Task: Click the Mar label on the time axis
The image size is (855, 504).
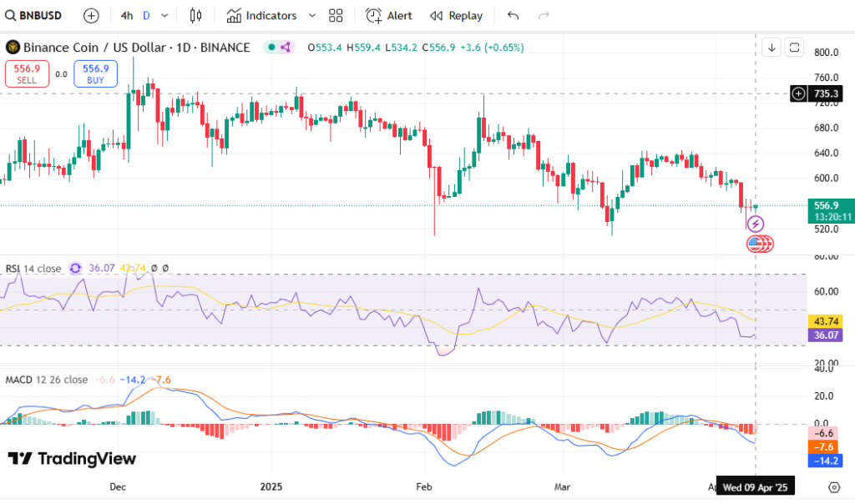Action: (562, 486)
